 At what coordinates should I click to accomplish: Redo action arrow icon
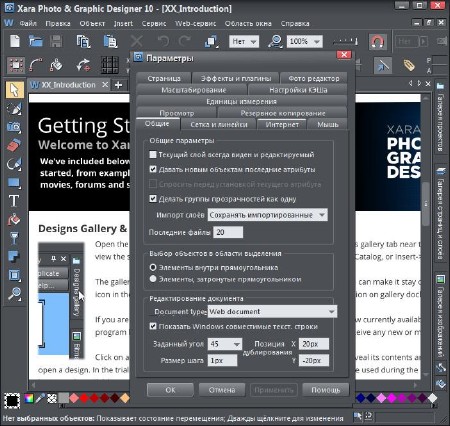184,41
